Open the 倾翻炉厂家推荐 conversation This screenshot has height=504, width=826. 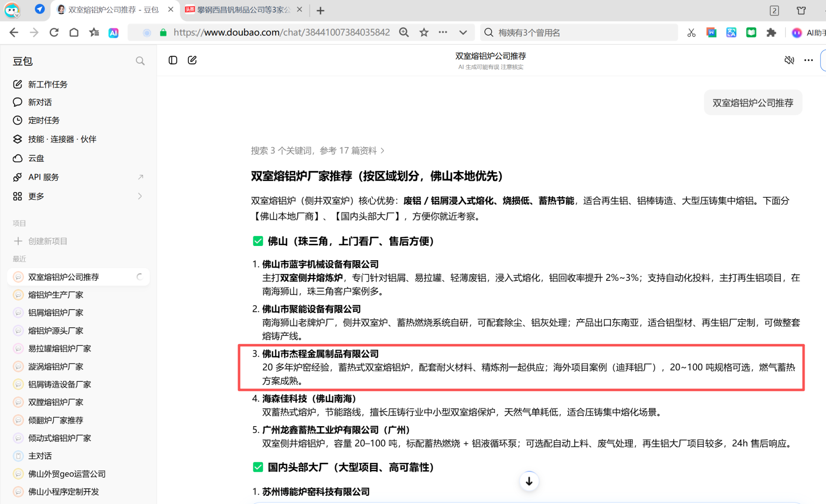[79, 420]
